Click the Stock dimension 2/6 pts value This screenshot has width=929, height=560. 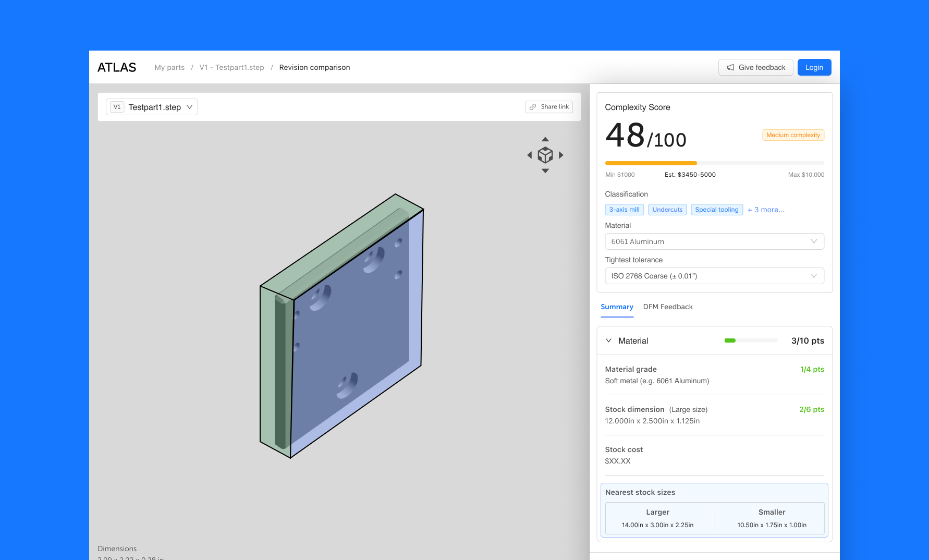coord(811,409)
